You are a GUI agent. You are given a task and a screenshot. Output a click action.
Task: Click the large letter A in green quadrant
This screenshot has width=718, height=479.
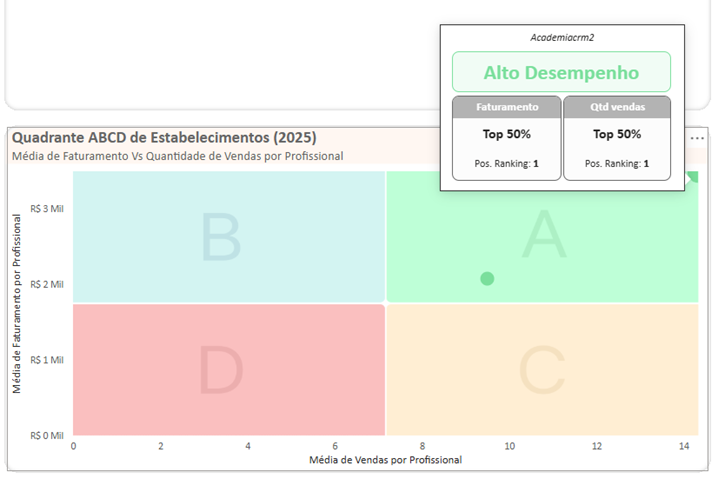(x=545, y=234)
